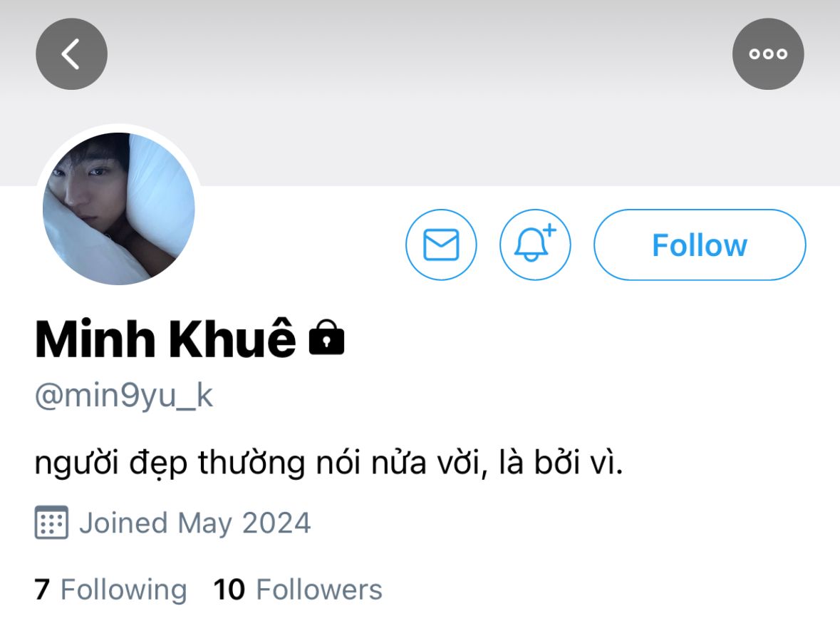Click the Vietnamese bio text line
The image size is (840, 636).
tap(329, 465)
